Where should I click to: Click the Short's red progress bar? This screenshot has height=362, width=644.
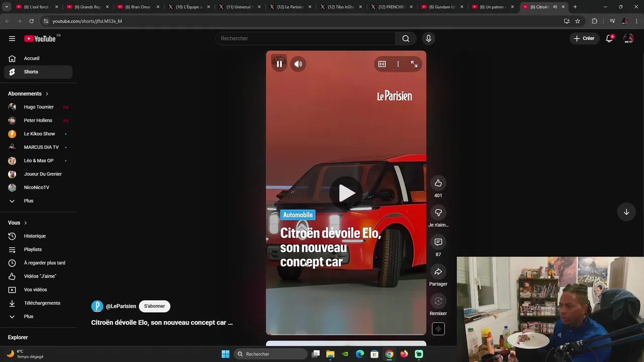click(346, 334)
